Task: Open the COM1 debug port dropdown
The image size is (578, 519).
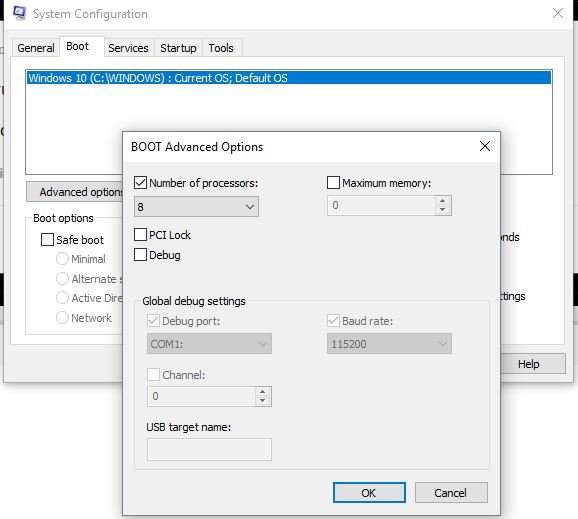Action: coord(209,344)
